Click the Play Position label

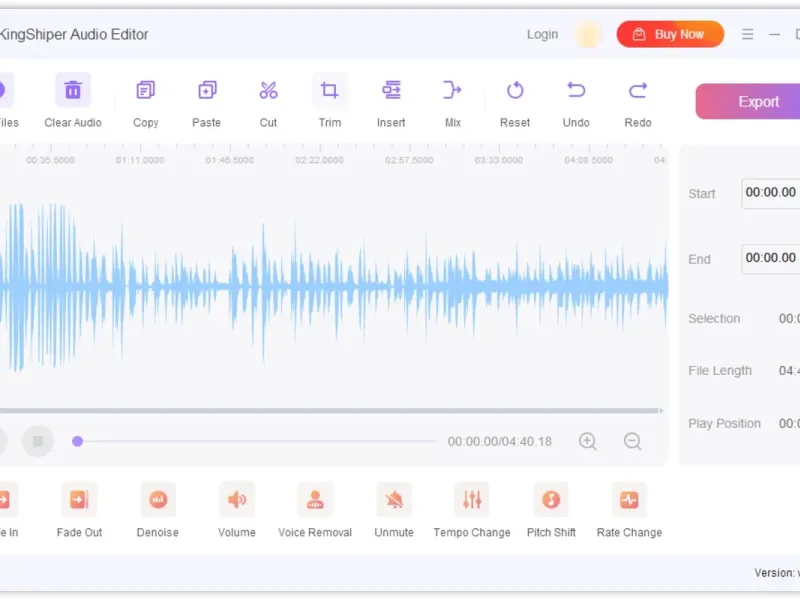coord(724,423)
